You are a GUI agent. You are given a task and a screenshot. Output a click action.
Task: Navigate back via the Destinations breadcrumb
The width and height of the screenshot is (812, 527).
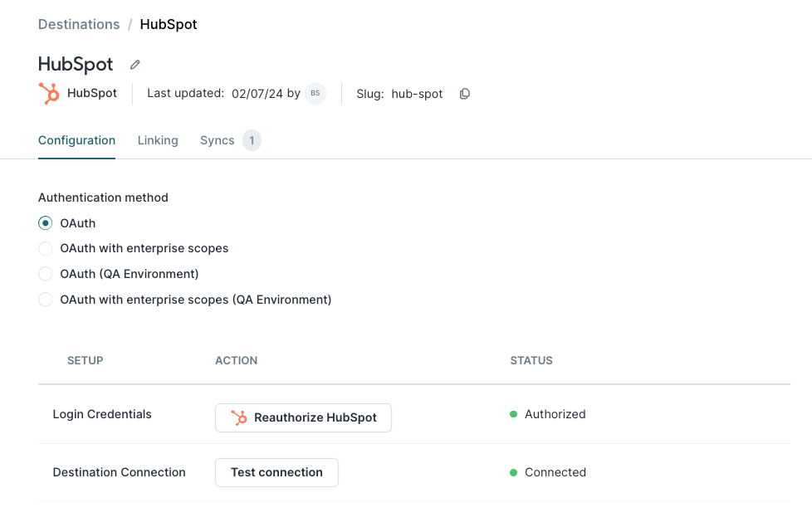(x=79, y=24)
